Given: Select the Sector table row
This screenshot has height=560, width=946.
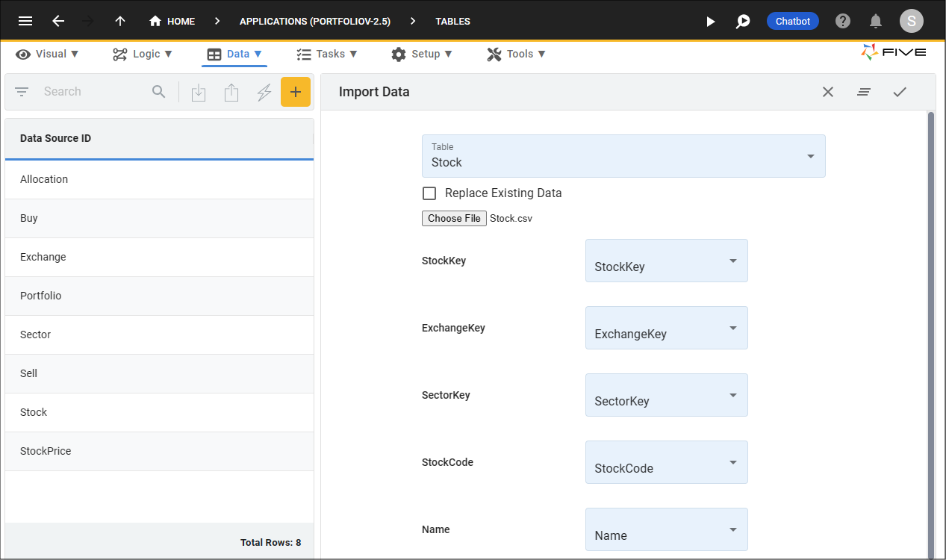Looking at the screenshot, I should coord(159,335).
